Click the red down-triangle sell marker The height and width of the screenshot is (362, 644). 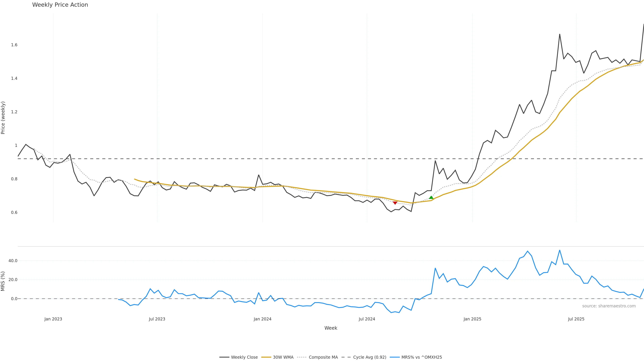coord(395,203)
